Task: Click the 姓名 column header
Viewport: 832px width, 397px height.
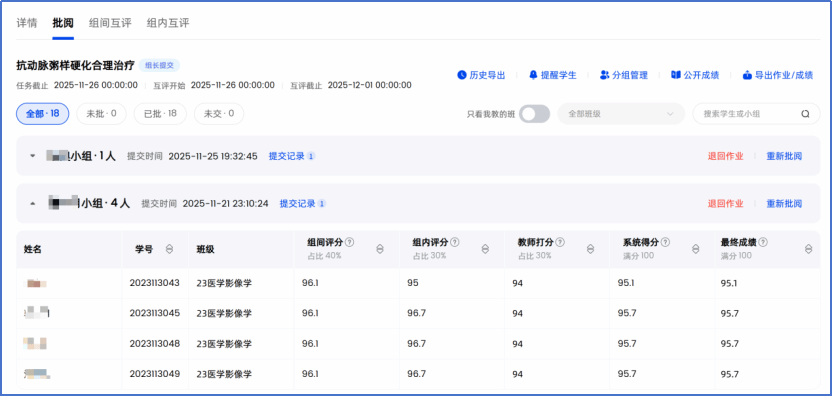Action: [32, 249]
